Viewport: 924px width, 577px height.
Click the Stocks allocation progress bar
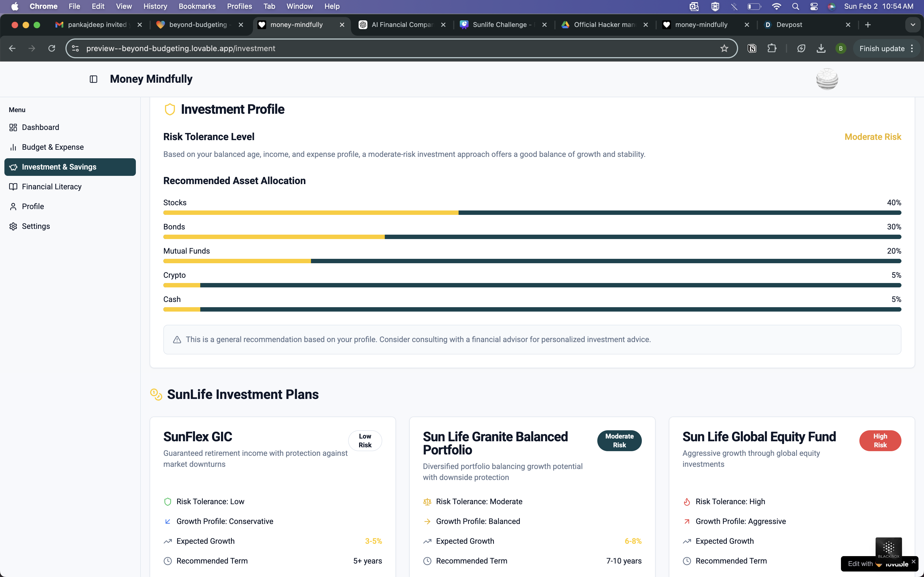(x=532, y=213)
